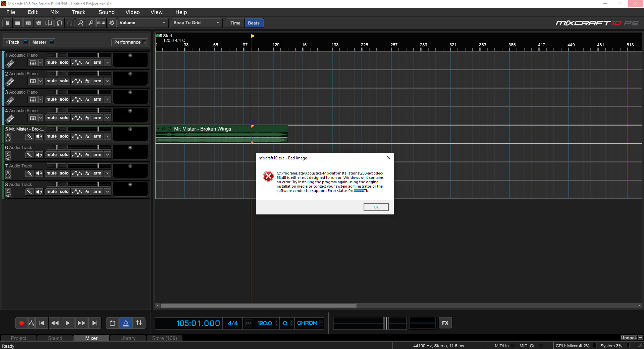Switch to the Project tab

click(x=18, y=338)
